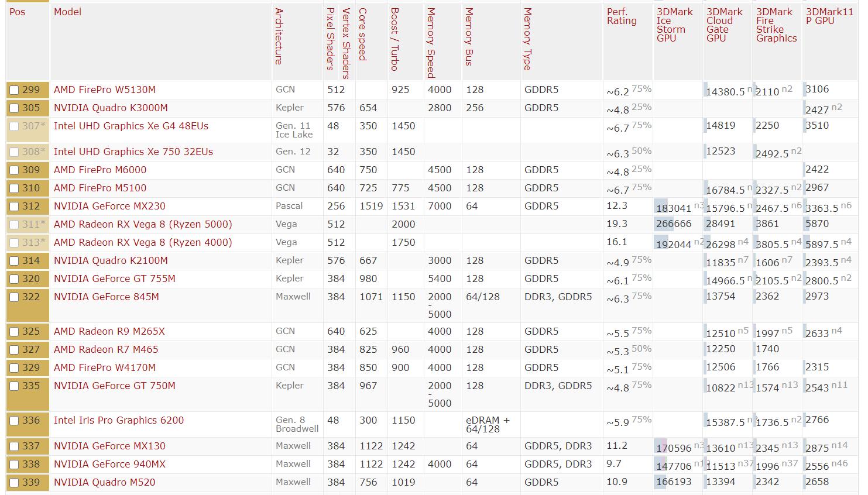Sort by the Model column header

tap(67, 12)
